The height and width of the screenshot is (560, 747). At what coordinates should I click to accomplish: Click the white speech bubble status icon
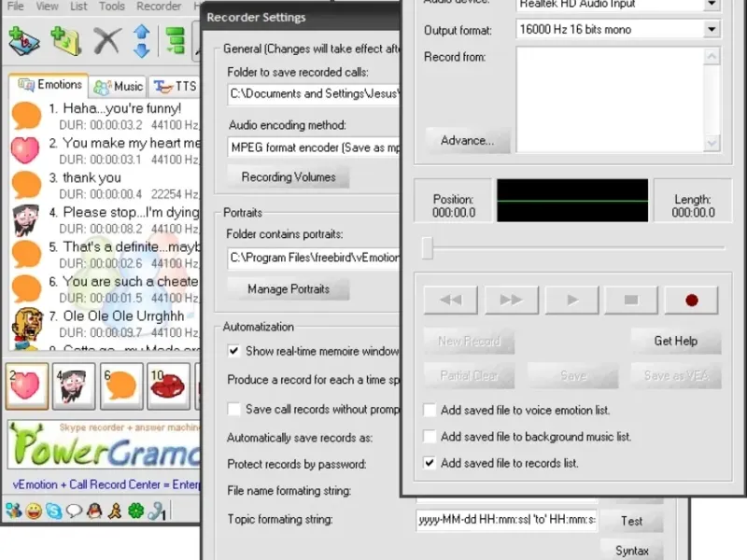click(x=74, y=511)
